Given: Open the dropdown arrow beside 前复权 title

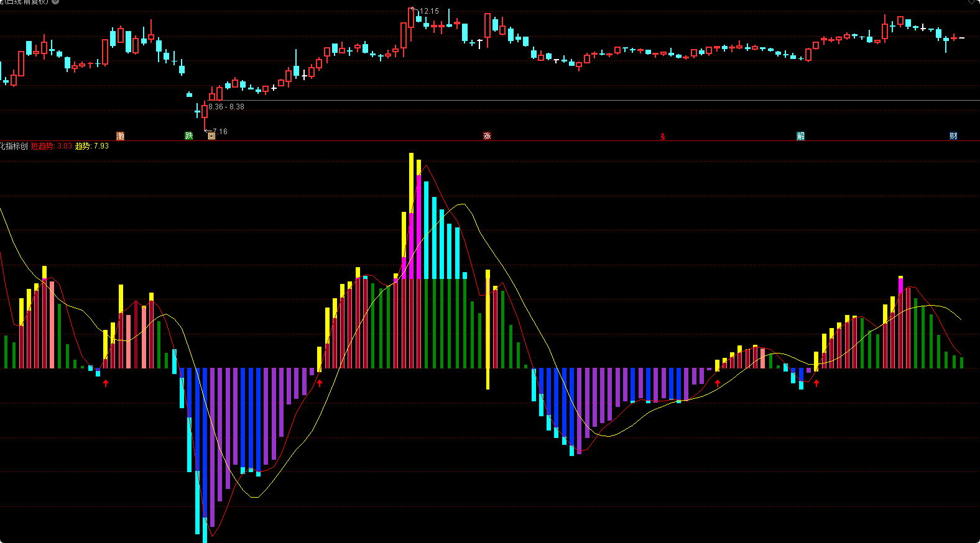Looking at the screenshot, I should point(55,2).
